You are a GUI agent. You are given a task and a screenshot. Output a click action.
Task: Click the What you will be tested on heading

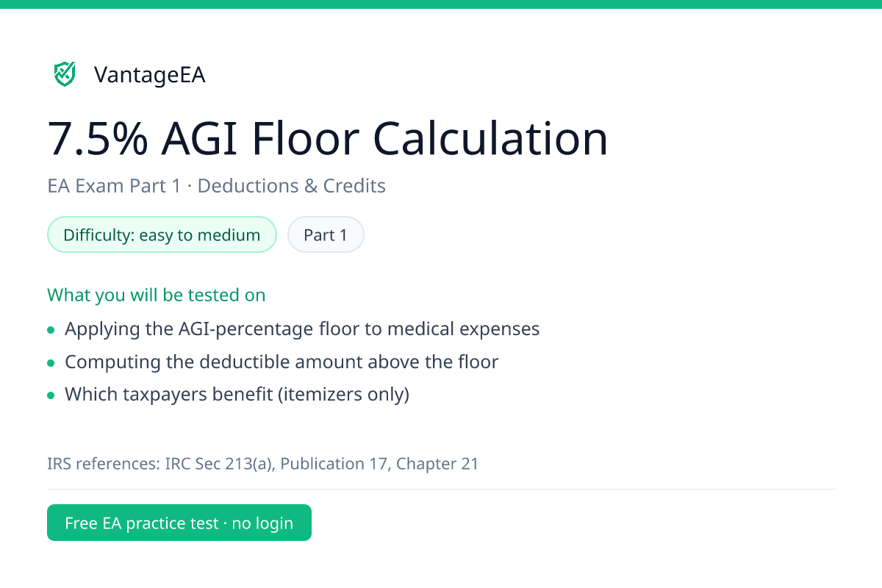tap(157, 295)
